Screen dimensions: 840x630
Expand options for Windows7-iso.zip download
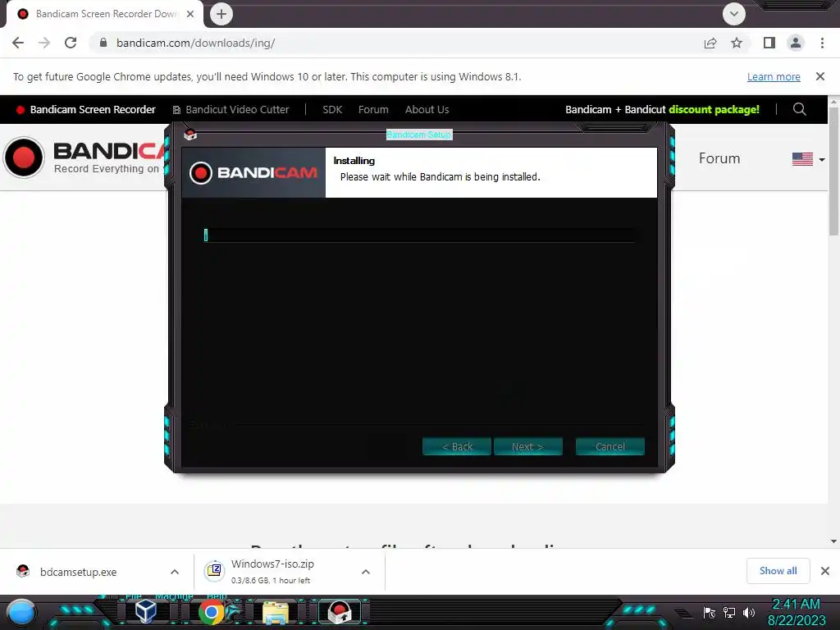[366, 572]
